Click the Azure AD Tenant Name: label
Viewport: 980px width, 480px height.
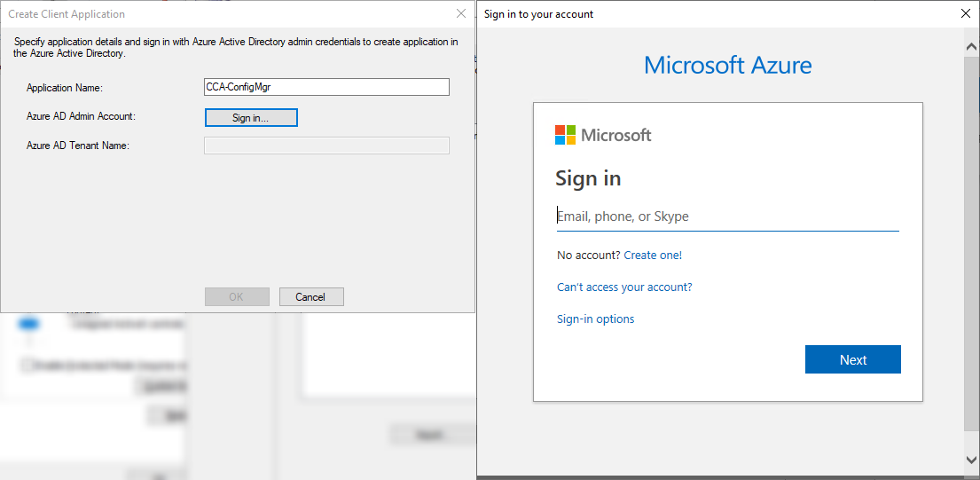[x=77, y=146]
